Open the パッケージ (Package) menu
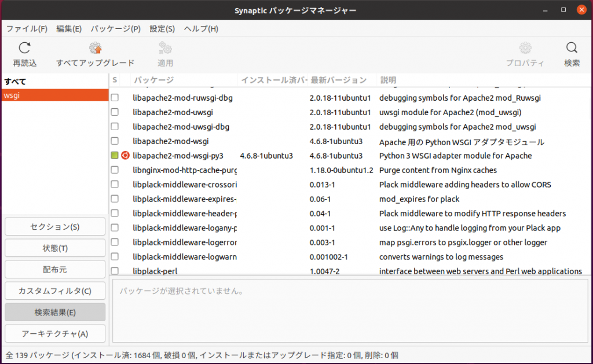 116,28
